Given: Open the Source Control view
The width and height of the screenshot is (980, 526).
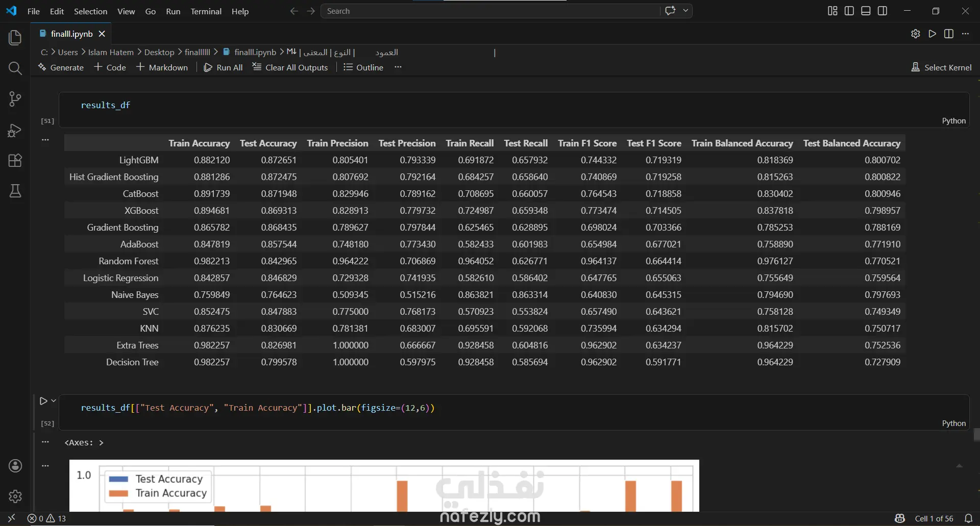Looking at the screenshot, I should [x=15, y=99].
